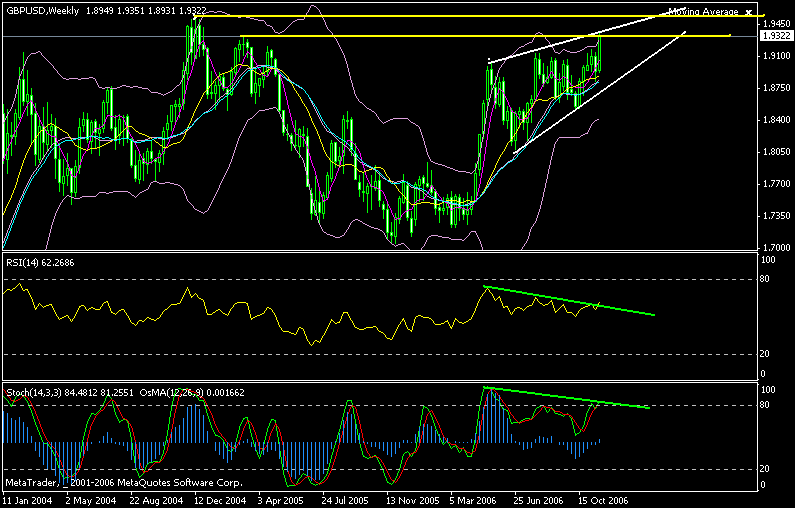Click the 1.9450 price scale label
795x508 pixels.
pos(776,23)
